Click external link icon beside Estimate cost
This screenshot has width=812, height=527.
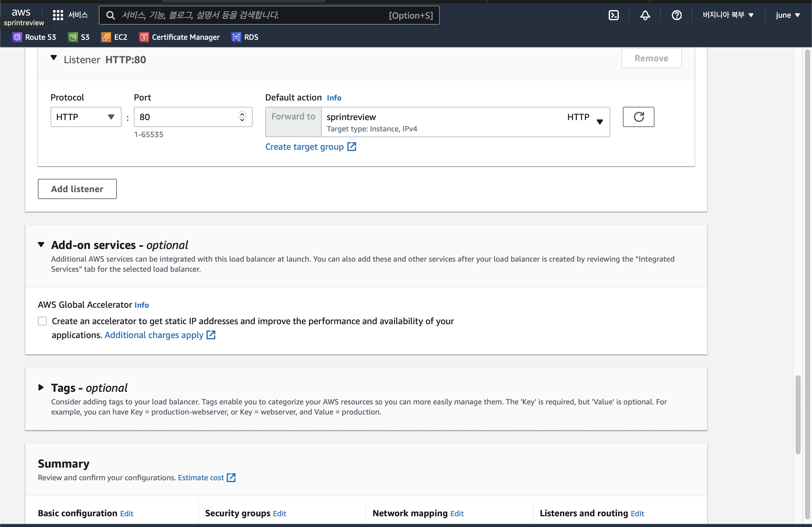click(x=231, y=477)
